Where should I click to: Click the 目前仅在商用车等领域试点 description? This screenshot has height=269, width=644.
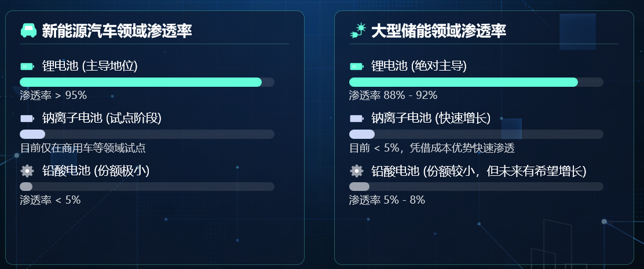coord(83,148)
